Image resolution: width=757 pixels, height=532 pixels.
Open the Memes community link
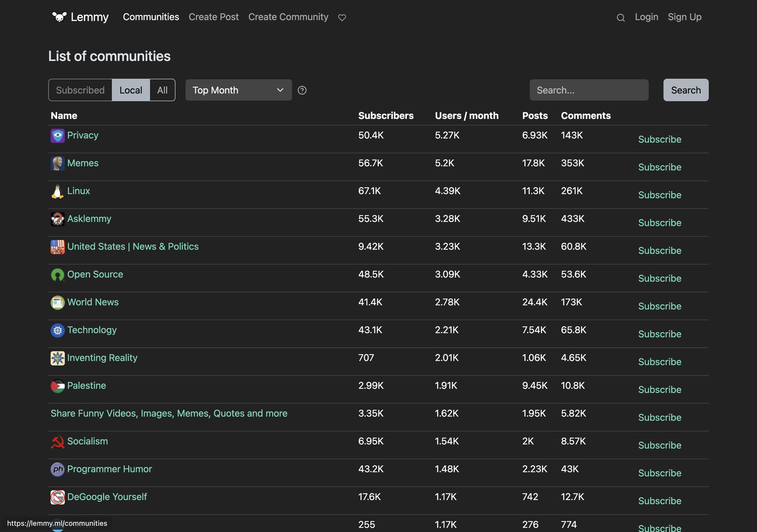83,163
